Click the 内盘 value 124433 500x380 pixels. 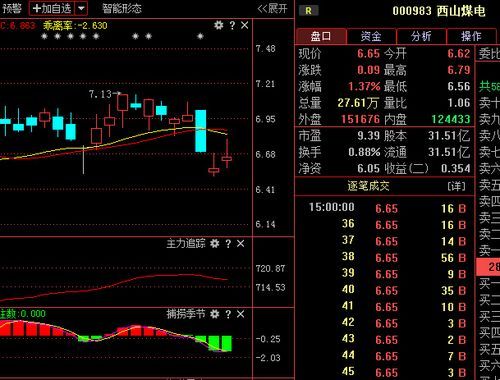[451, 119]
